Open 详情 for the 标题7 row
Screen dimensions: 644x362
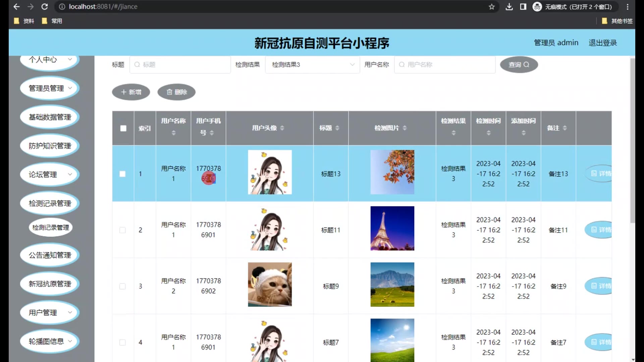[599, 342]
